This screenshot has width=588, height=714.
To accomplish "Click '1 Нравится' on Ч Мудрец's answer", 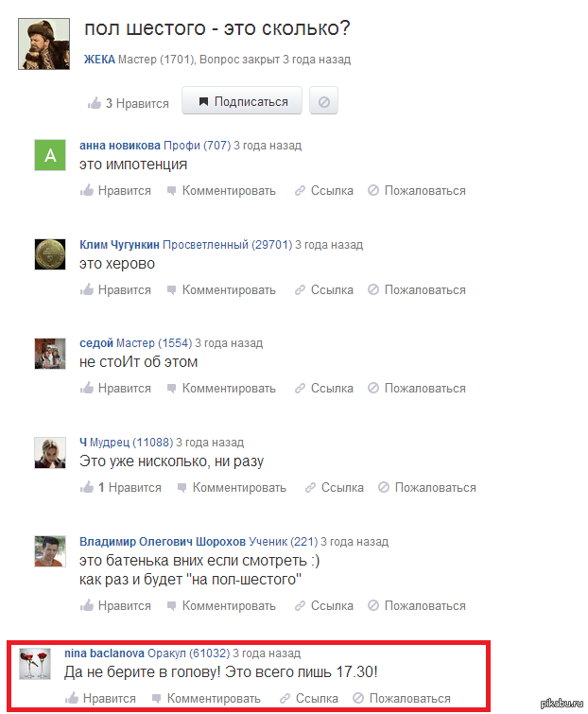I will [130, 487].
